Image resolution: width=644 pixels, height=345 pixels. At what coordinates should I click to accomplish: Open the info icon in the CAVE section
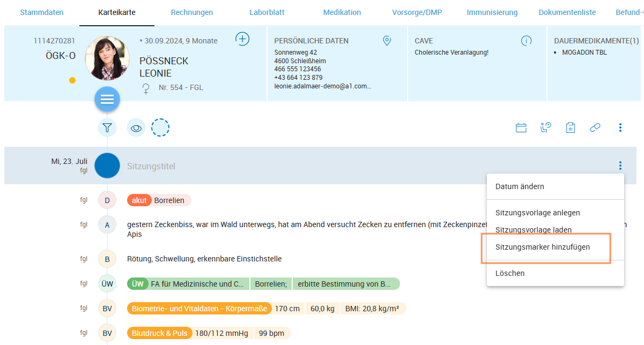(x=526, y=40)
